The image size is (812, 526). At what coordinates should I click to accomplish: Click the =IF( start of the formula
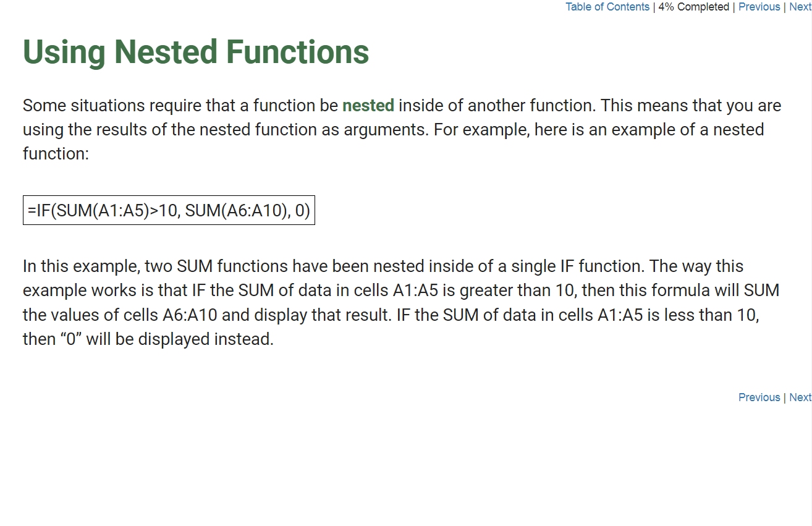point(42,211)
